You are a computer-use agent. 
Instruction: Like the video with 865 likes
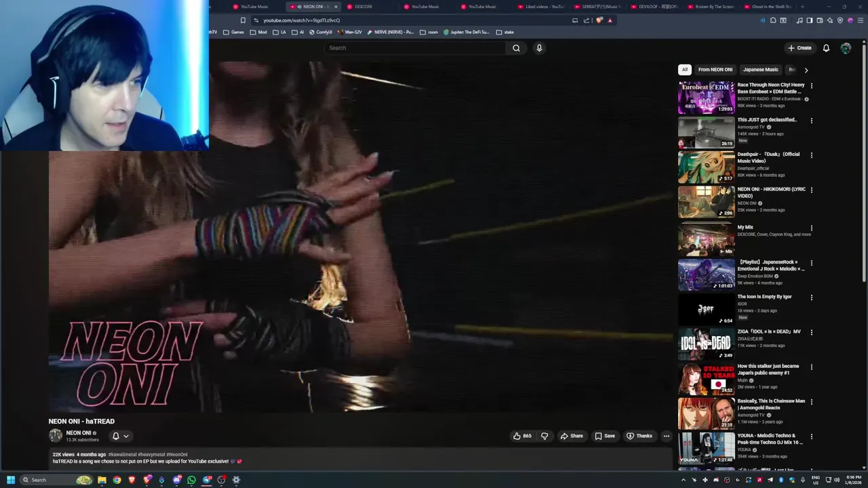tap(521, 436)
